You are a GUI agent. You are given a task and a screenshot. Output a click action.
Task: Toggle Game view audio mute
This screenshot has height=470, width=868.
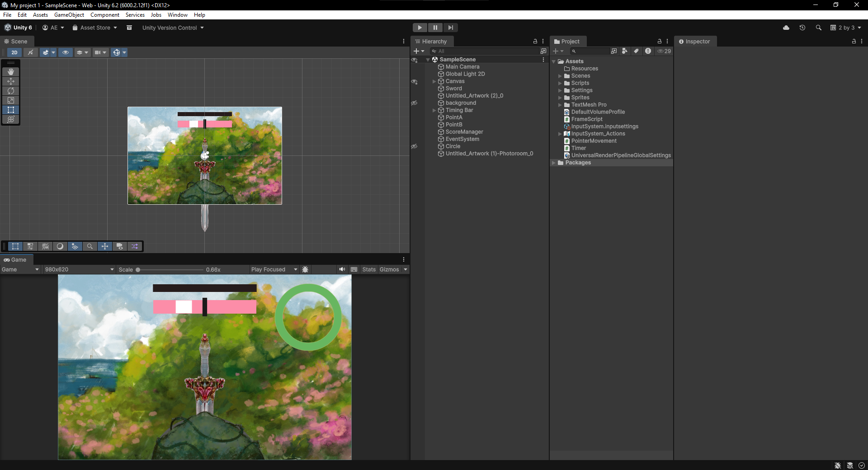pos(342,269)
